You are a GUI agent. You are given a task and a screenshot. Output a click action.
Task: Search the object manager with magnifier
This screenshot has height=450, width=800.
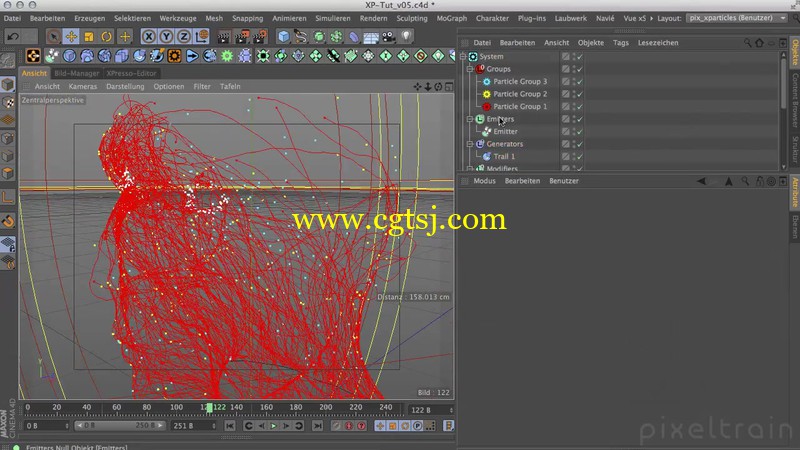point(747,43)
